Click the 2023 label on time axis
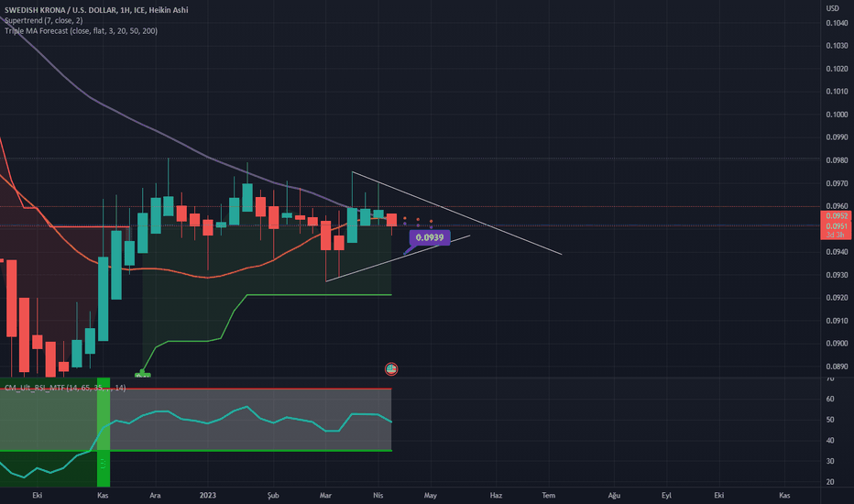This screenshot has height=504, width=854. click(207, 495)
